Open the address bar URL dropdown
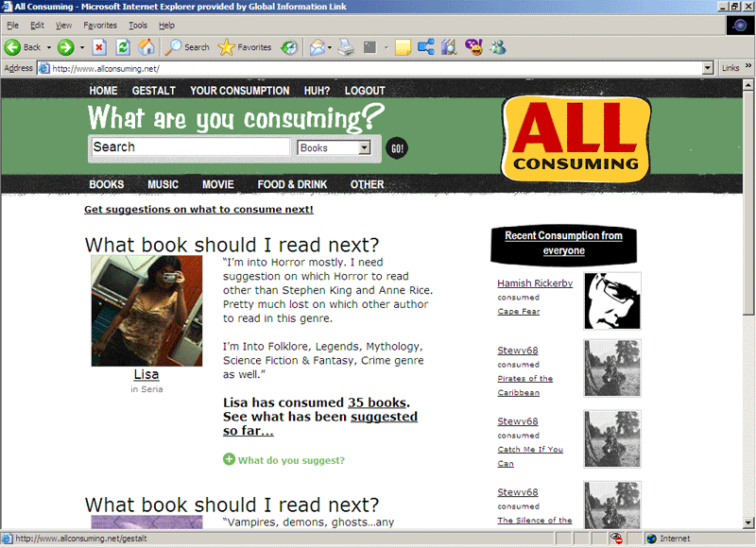756x548 pixels. (x=707, y=68)
